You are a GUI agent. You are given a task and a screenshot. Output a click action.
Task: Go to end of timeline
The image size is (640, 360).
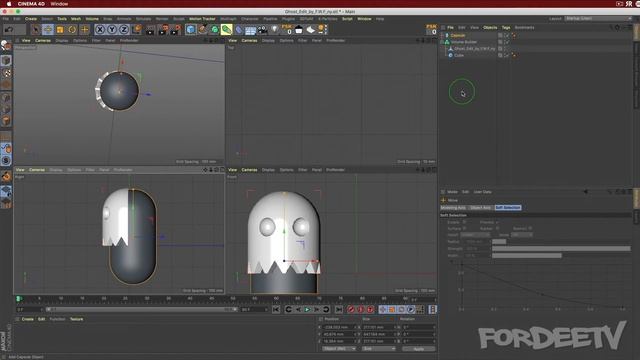coord(339,310)
